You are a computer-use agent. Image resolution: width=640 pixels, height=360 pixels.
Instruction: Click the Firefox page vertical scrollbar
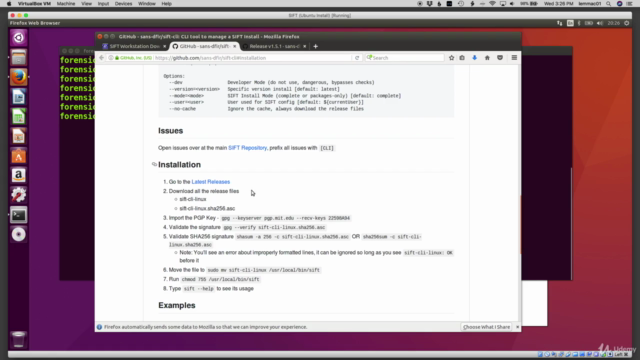tap(520, 192)
